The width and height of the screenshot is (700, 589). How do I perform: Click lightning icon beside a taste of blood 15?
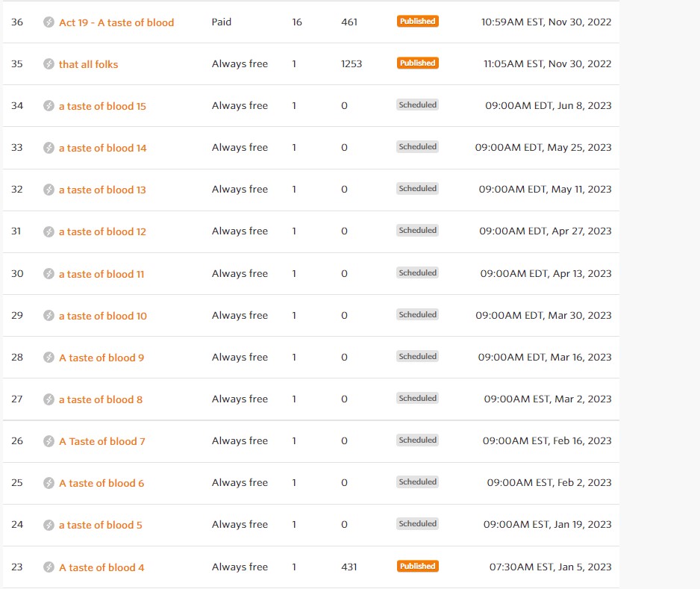pos(49,106)
